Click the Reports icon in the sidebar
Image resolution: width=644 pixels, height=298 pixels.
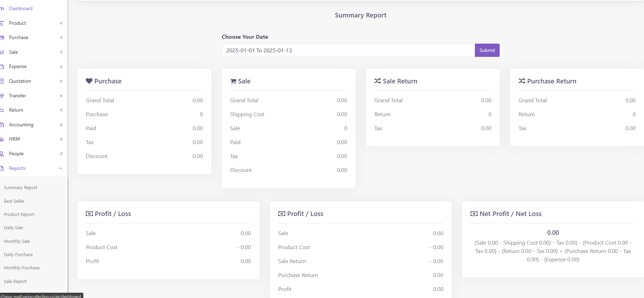tap(2, 168)
